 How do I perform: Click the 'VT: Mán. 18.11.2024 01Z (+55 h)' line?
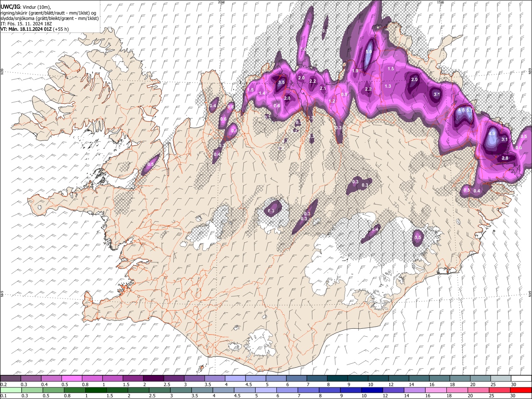(x=34, y=29)
